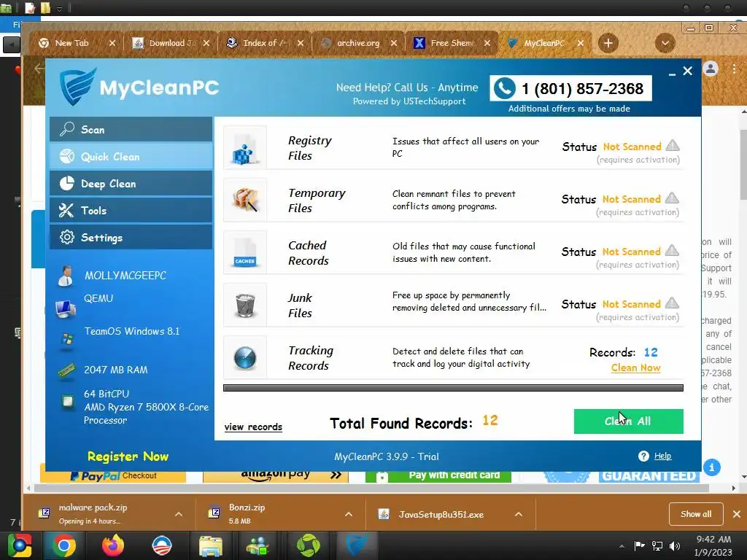
Task: Open the Tools section
Action: pyautogui.click(x=131, y=211)
